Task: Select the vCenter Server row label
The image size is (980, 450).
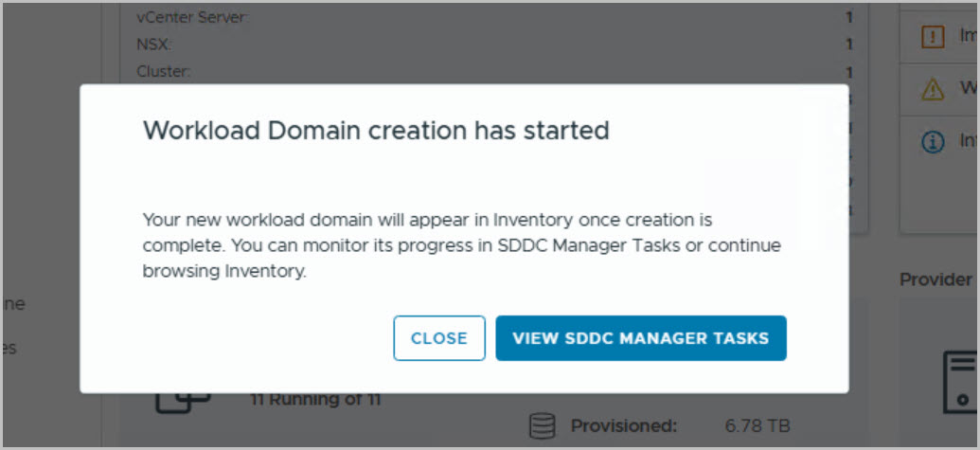Action: click(x=192, y=17)
